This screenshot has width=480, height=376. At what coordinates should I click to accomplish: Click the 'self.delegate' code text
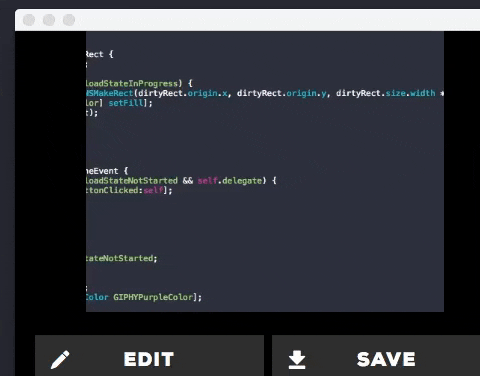pyautogui.click(x=230, y=181)
